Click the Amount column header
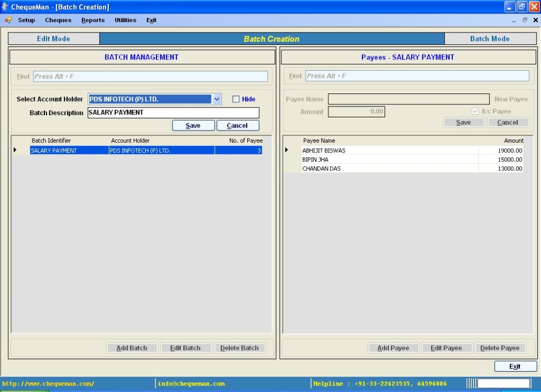 click(514, 141)
